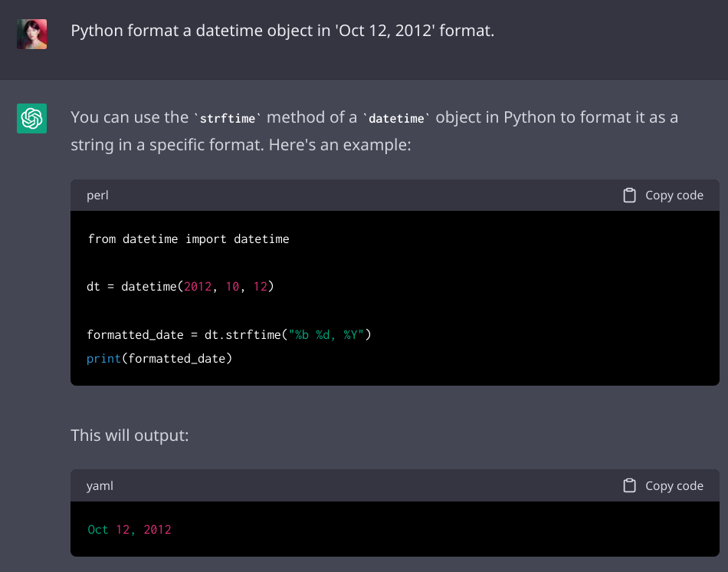Click the ChatGPT logo icon beside the response
The image size is (728, 572).
click(32, 119)
